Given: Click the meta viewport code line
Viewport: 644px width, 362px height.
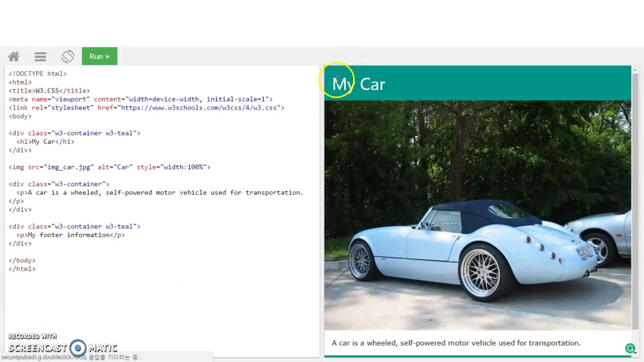Looking at the screenshot, I should click(x=140, y=99).
